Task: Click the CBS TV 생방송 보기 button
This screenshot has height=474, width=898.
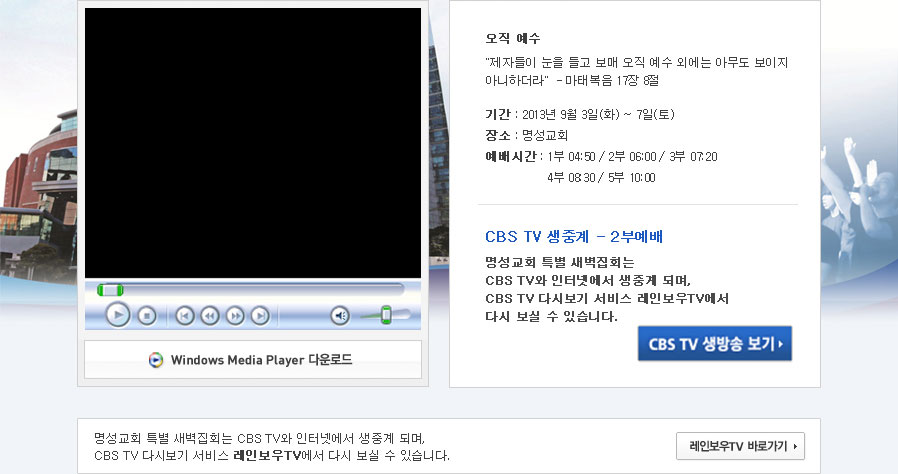Action: pyautogui.click(x=714, y=344)
